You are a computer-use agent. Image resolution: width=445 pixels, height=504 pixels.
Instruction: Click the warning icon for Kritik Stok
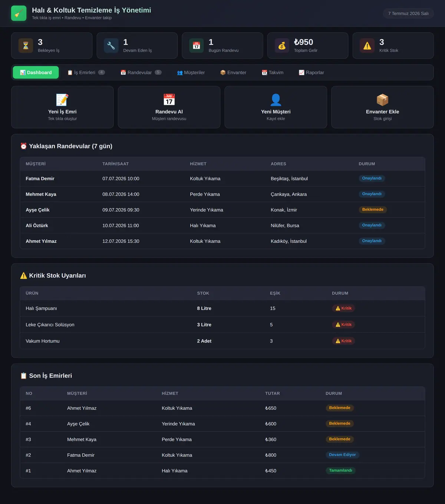tap(367, 46)
